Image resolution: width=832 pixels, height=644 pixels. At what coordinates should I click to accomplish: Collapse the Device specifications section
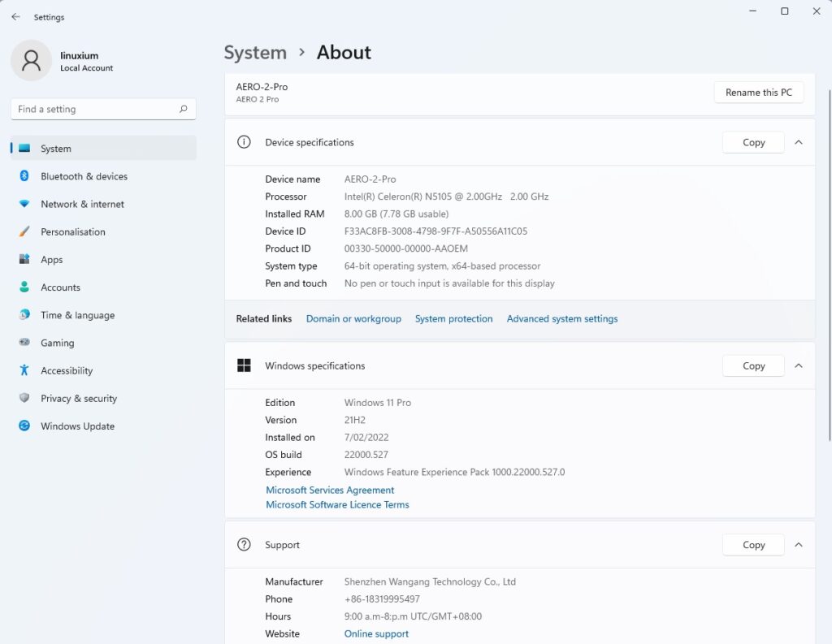(798, 142)
